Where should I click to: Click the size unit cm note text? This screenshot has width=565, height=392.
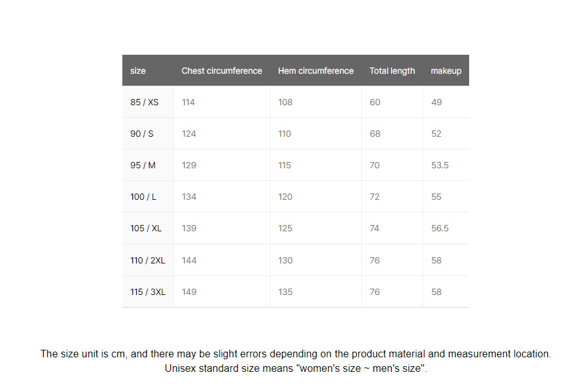point(296,354)
